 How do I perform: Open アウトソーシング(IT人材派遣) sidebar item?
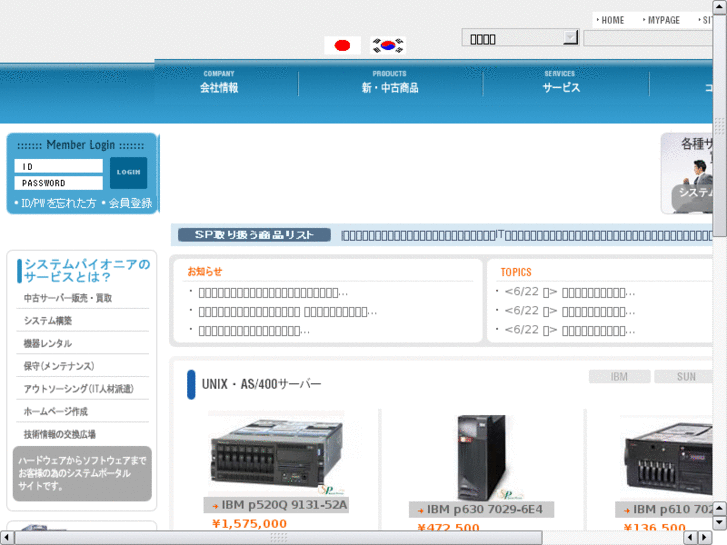tap(78, 389)
